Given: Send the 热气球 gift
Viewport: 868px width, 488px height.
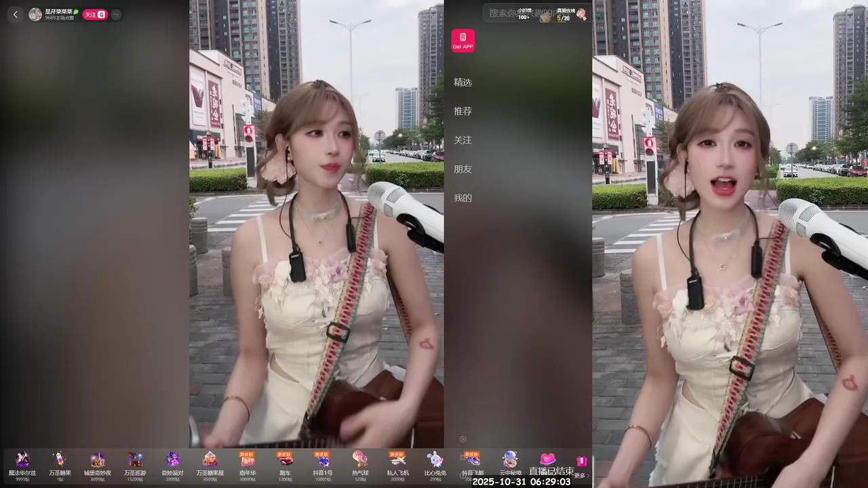Looking at the screenshot, I should pos(360,466).
